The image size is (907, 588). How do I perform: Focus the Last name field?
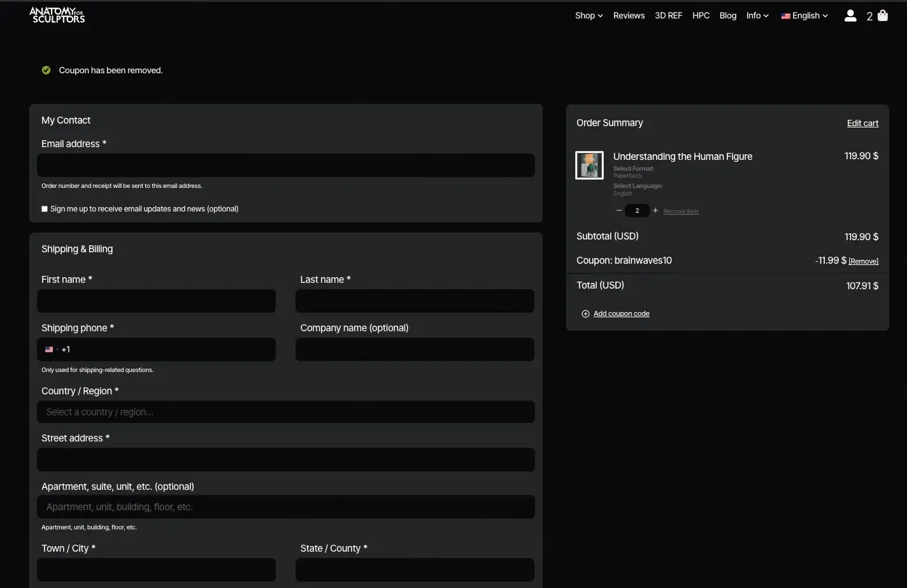415,301
